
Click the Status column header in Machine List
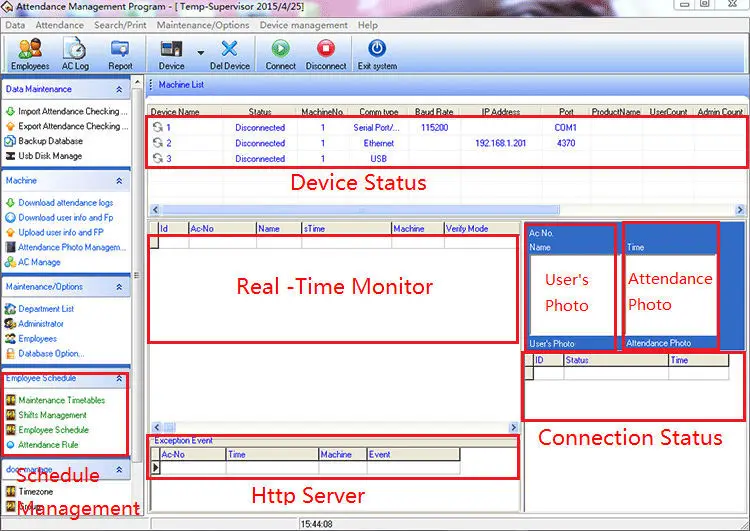pos(260,112)
